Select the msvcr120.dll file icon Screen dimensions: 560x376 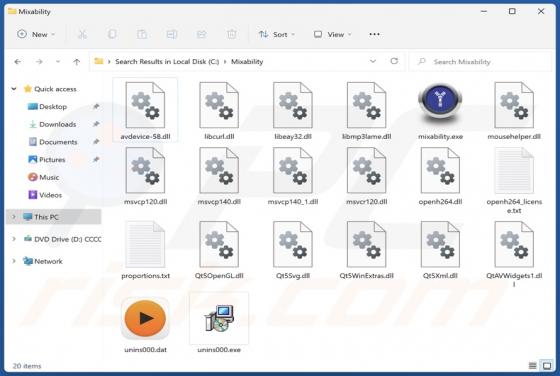point(366,170)
